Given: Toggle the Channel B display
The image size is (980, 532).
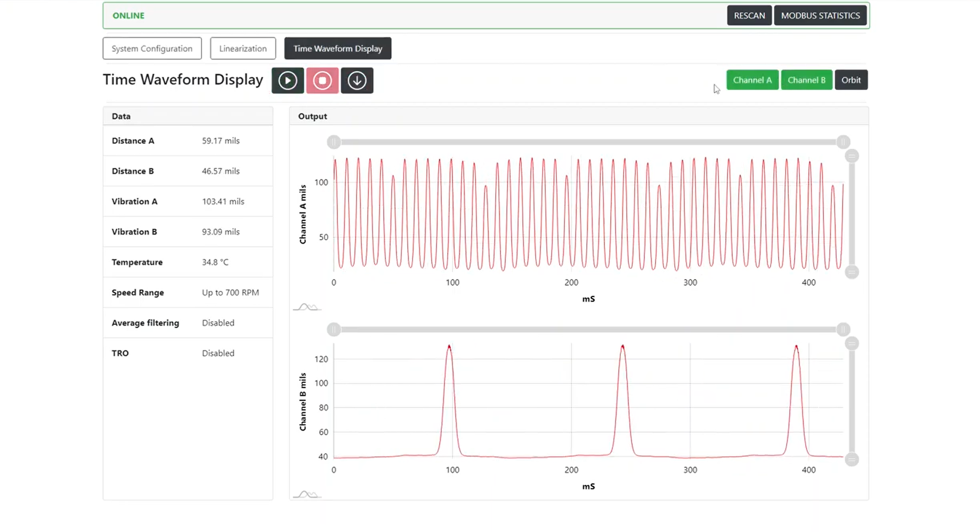Looking at the screenshot, I should pos(806,80).
